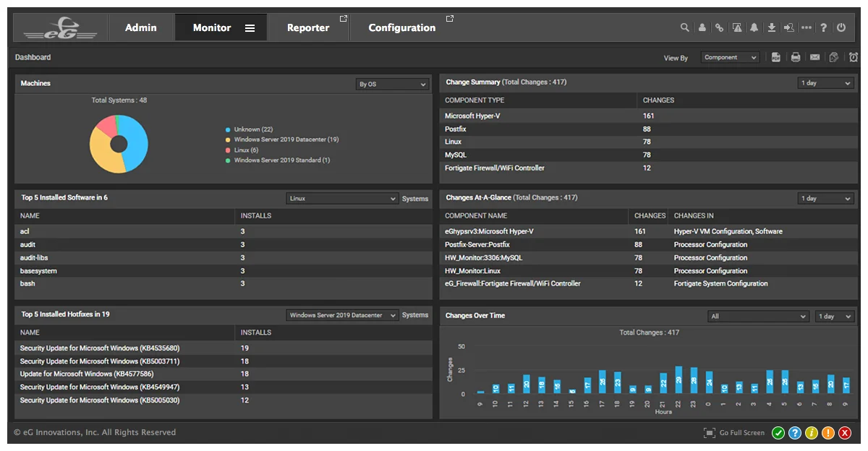Image resolution: width=868 pixels, height=451 pixels.
Task: Click the chain link icon in header
Action: tap(719, 27)
